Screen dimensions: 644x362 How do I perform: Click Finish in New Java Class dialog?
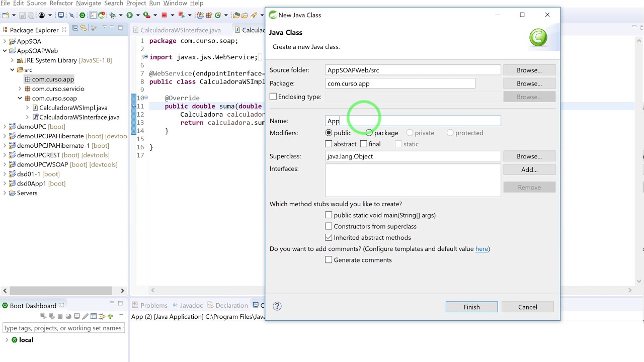(471, 307)
